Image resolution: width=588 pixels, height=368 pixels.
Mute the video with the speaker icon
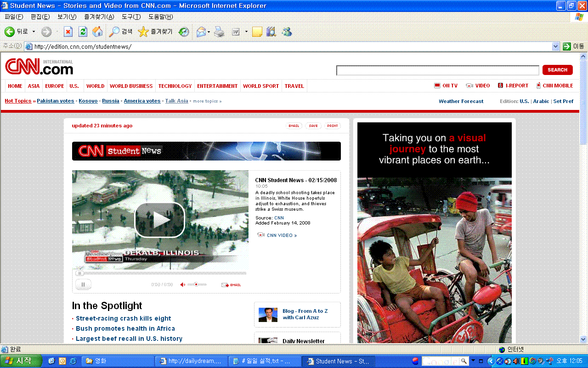[182, 285]
